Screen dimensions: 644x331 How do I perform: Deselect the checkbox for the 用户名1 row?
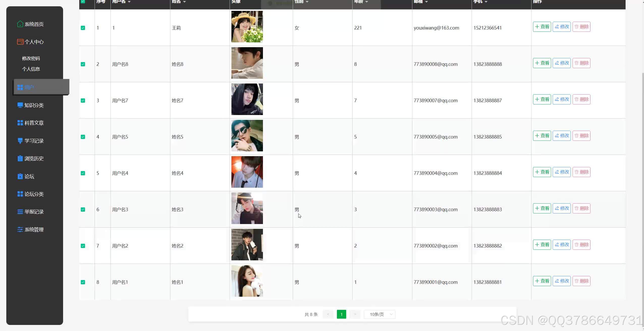point(83,282)
